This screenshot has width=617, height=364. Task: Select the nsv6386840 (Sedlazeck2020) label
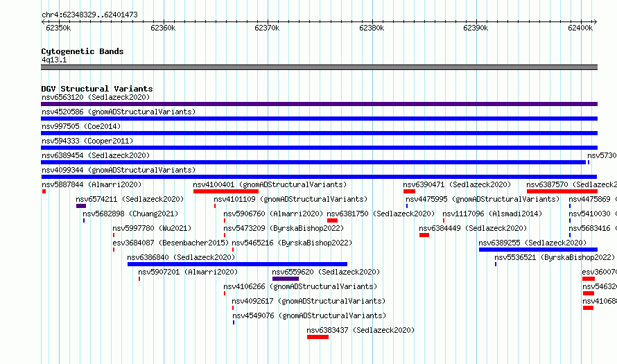click(181, 257)
